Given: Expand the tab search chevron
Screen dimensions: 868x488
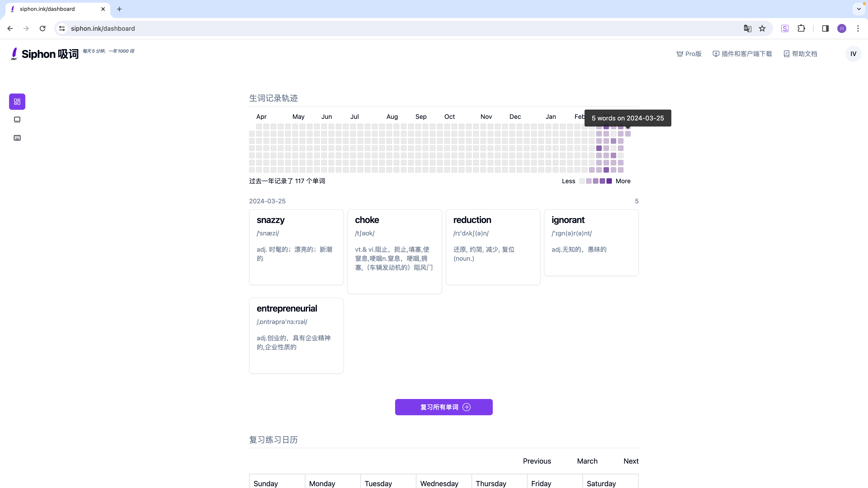Looking at the screenshot, I should [x=859, y=9].
